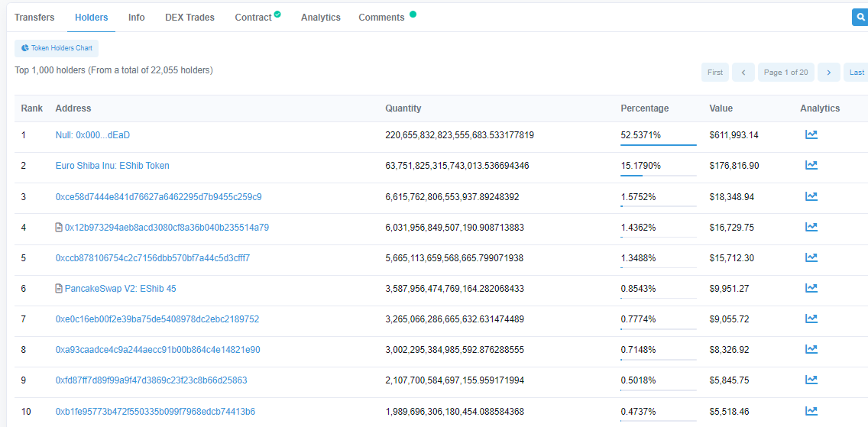Click contract file icon beside PancakeSwap V2
Image resolution: width=868 pixels, height=427 pixels.
(60, 288)
